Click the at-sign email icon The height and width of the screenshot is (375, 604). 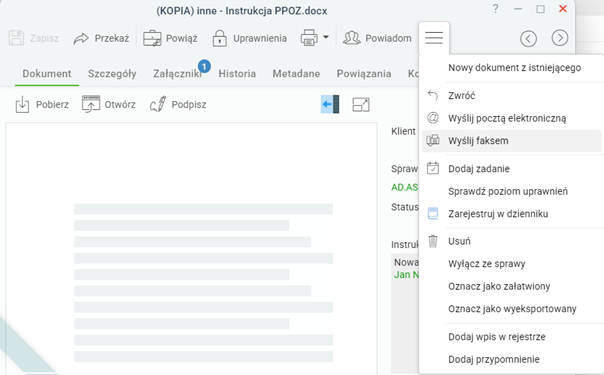(x=433, y=118)
